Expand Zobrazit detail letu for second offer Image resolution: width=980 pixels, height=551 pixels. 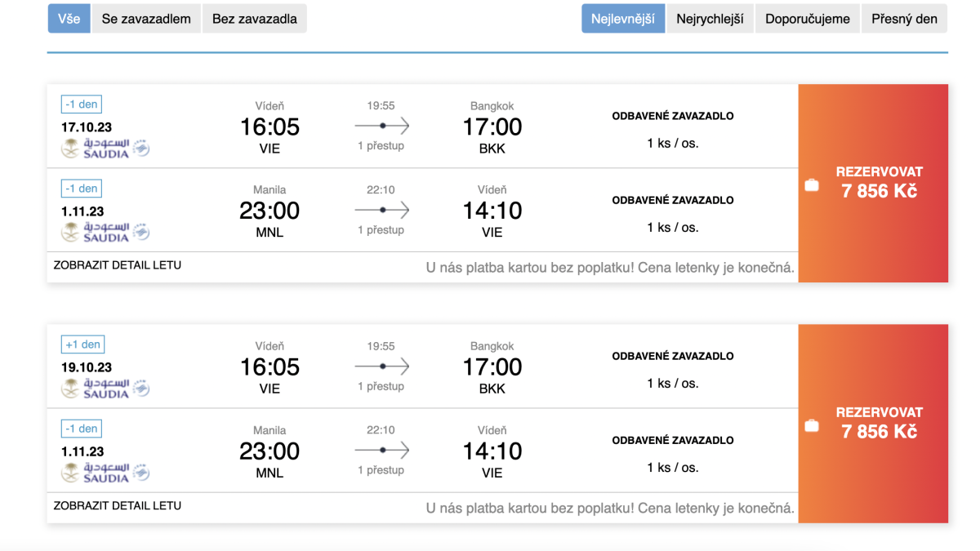[x=118, y=505]
